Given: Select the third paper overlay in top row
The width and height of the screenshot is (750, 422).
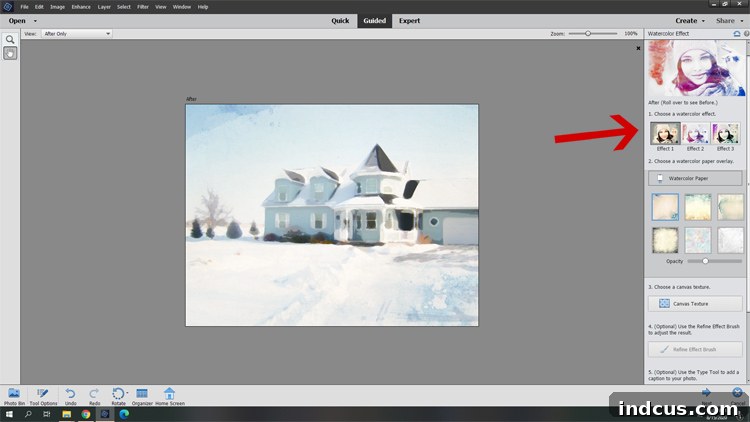Looking at the screenshot, I should [x=730, y=207].
